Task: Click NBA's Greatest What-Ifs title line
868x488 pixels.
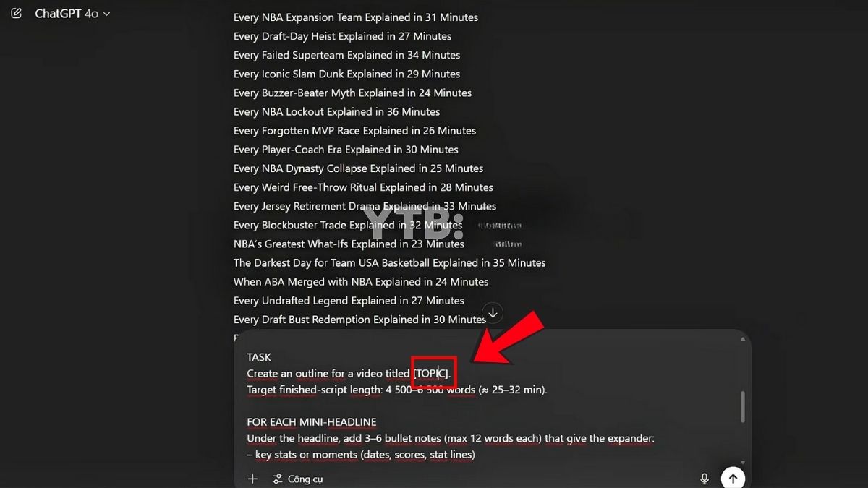Action: click(x=349, y=244)
